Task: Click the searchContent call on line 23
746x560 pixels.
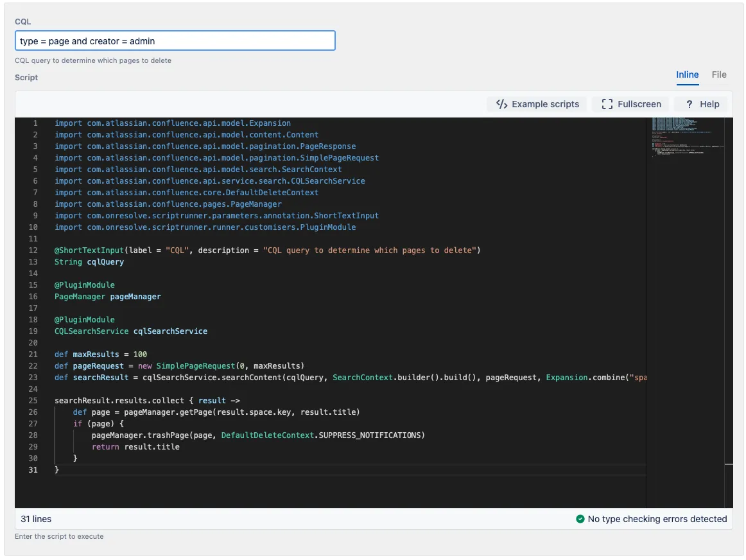Action: click(350, 378)
